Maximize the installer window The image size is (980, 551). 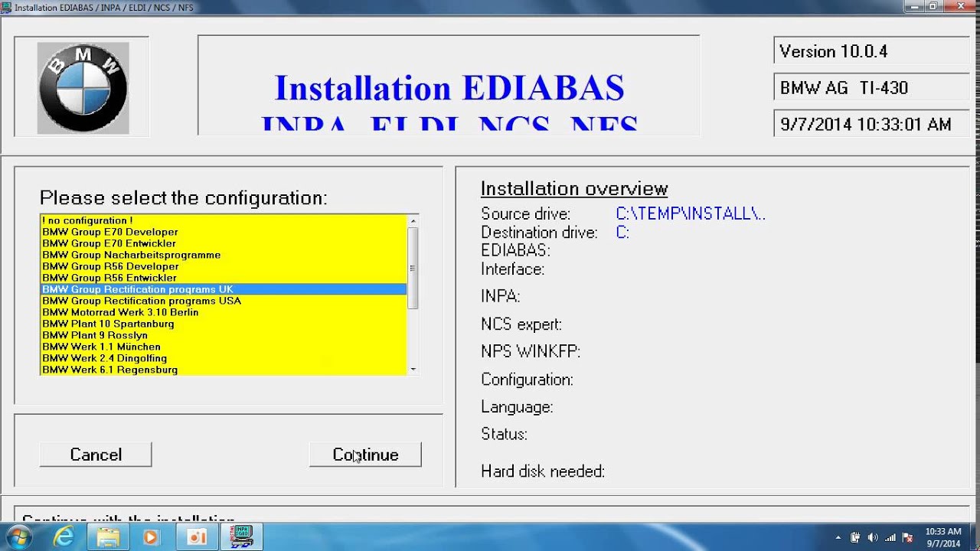pos(933,6)
